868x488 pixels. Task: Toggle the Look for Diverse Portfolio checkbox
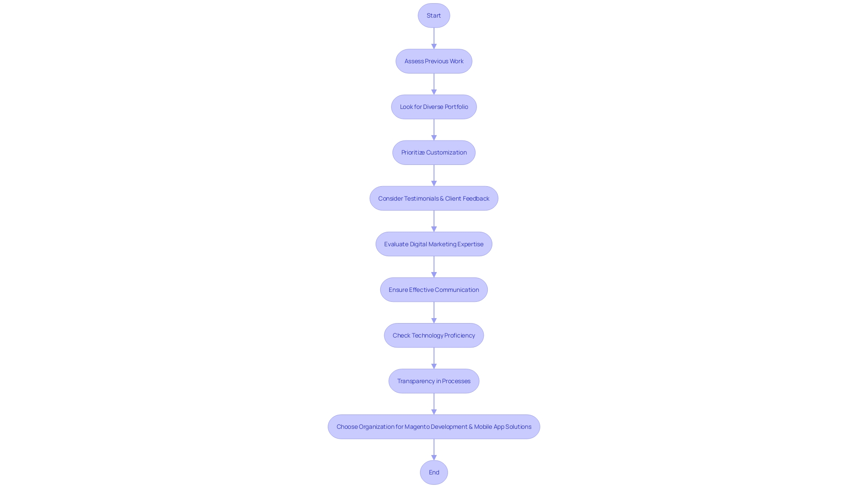pos(434,107)
